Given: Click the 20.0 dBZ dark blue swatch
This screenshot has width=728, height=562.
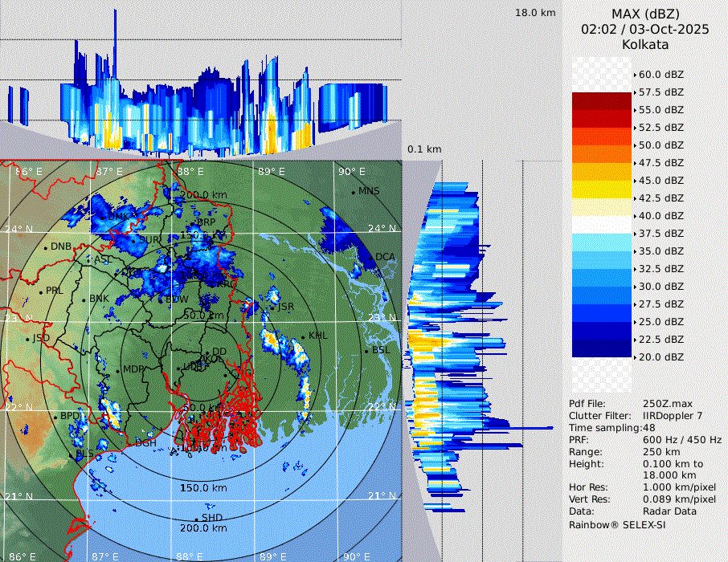Looking at the screenshot, I should click(601, 348).
